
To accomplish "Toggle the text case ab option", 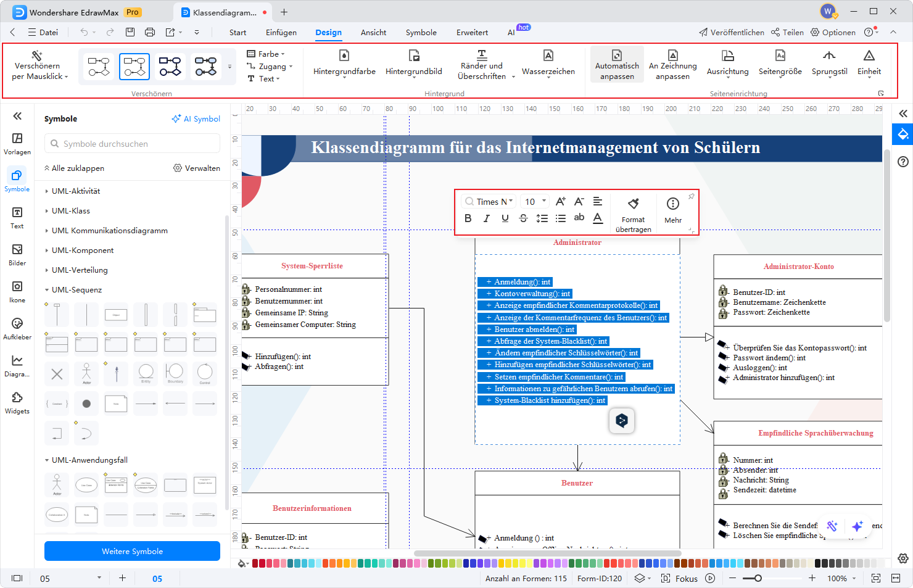I will (x=579, y=217).
